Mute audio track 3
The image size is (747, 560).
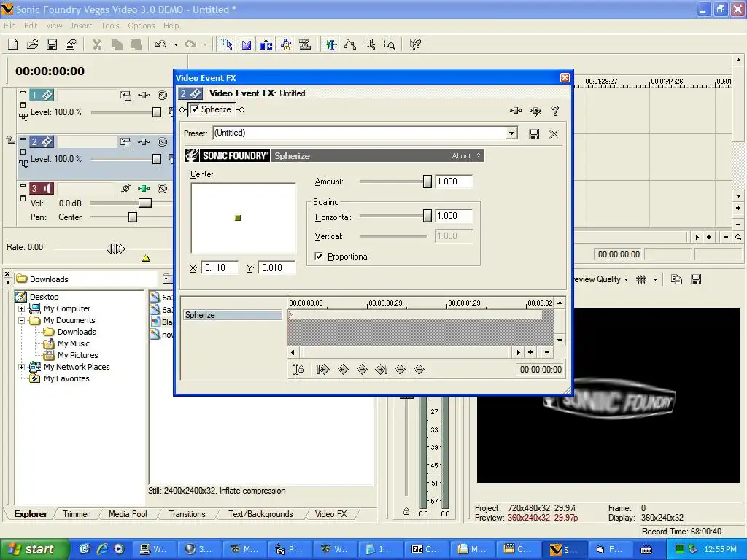163,189
